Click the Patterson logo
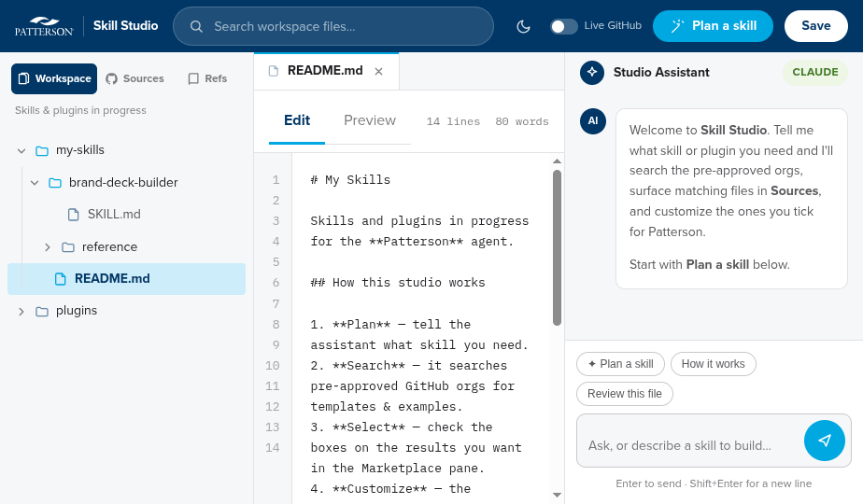 [x=44, y=26]
